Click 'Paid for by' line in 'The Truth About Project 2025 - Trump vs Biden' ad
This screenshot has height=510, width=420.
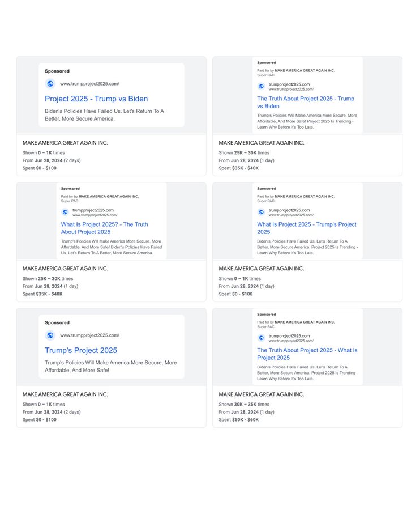tap(296, 70)
